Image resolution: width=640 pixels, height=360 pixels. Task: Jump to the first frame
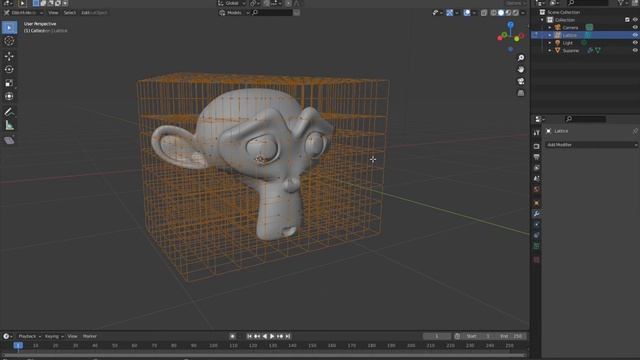(249, 336)
